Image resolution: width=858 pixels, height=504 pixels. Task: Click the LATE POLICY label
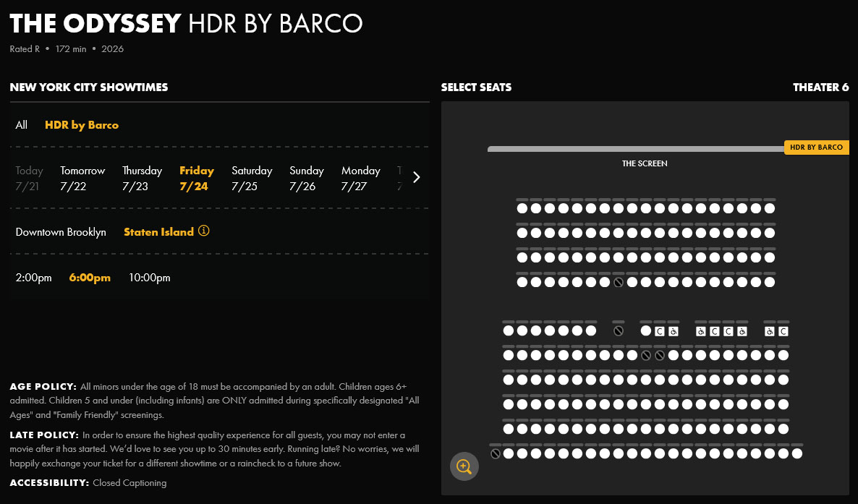44,435
